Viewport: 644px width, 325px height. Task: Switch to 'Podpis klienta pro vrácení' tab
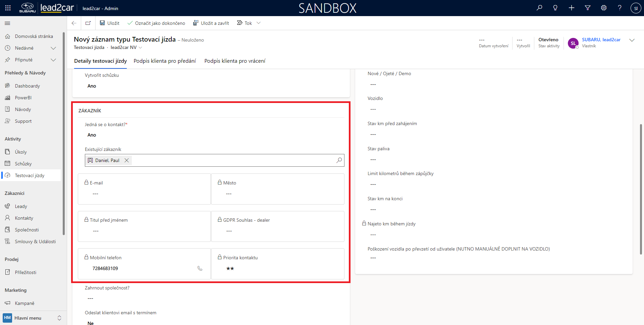click(x=235, y=61)
